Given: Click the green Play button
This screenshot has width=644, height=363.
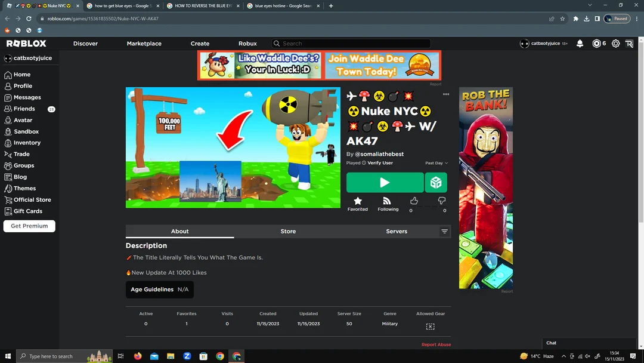Looking at the screenshot, I should pyautogui.click(x=385, y=183).
